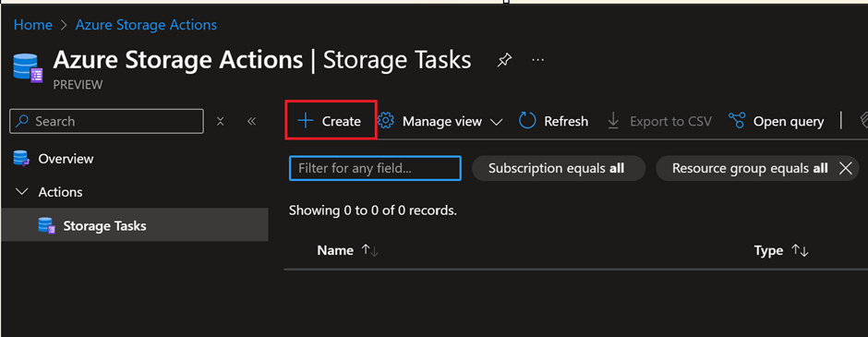Open Manage view gear icon
The height and width of the screenshot is (337, 868).
point(385,121)
